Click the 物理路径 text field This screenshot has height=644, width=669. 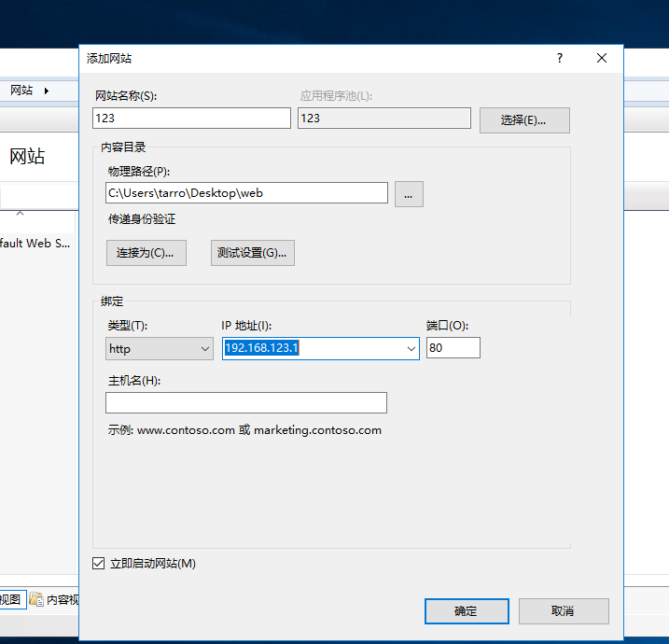pyautogui.click(x=246, y=193)
